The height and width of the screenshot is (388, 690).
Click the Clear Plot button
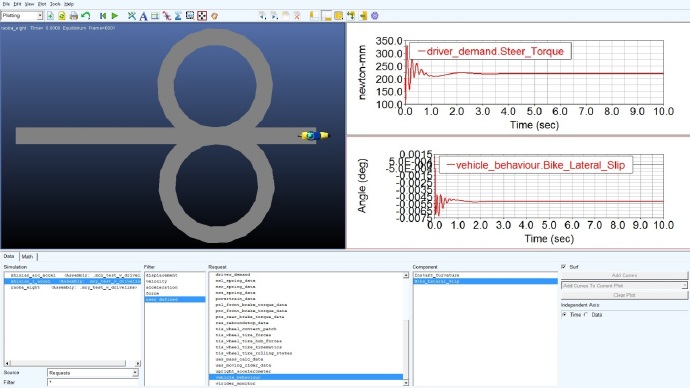coord(624,295)
